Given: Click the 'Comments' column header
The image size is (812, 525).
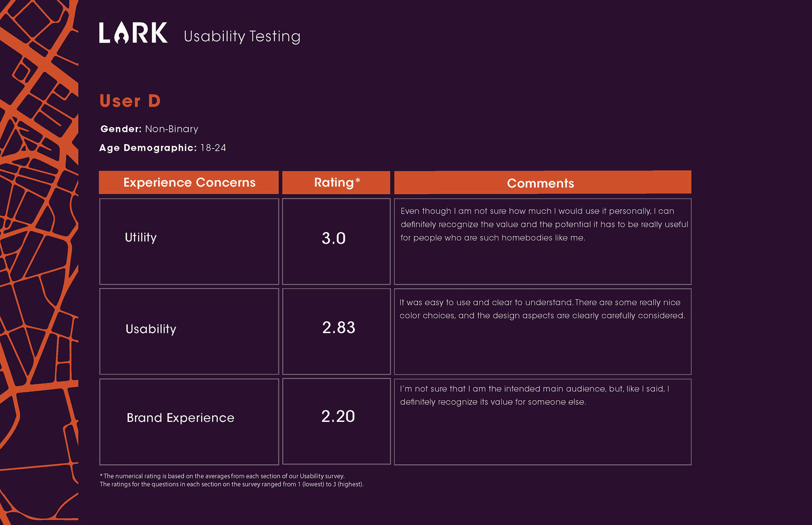Looking at the screenshot, I should tap(543, 183).
